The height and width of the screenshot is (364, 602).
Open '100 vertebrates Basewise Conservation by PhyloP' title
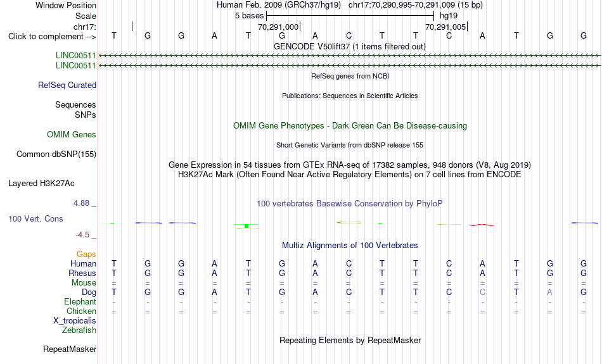[x=350, y=204]
